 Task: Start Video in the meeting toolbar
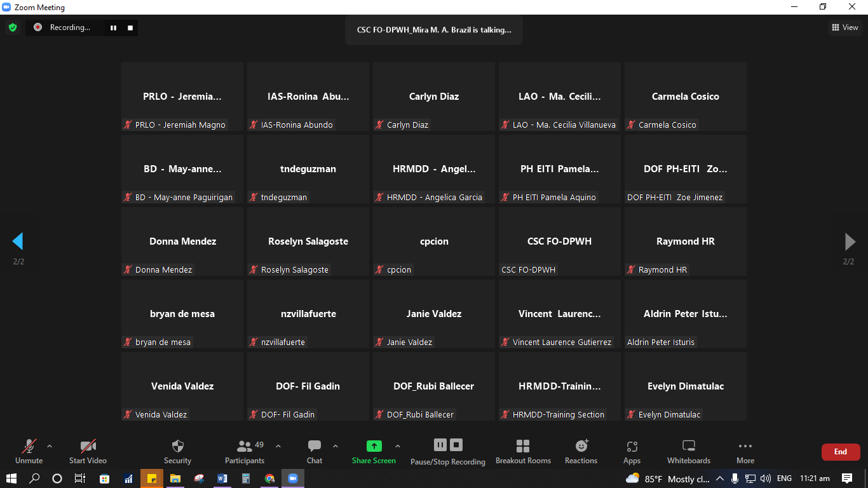[x=88, y=452]
